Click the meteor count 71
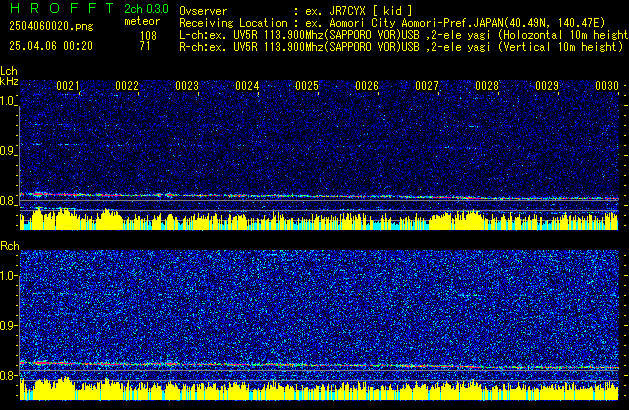The width and height of the screenshot is (629, 410). coord(145,46)
